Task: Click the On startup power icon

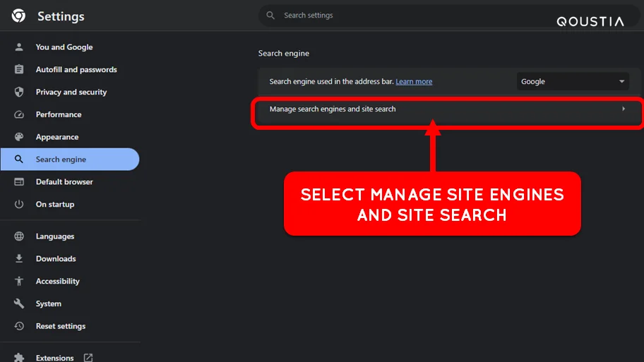Action: [19, 204]
